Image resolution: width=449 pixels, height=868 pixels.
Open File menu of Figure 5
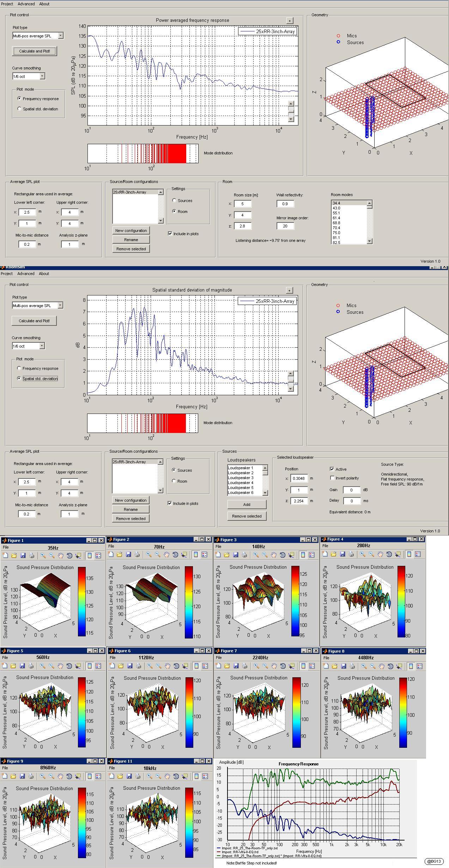click(5, 658)
